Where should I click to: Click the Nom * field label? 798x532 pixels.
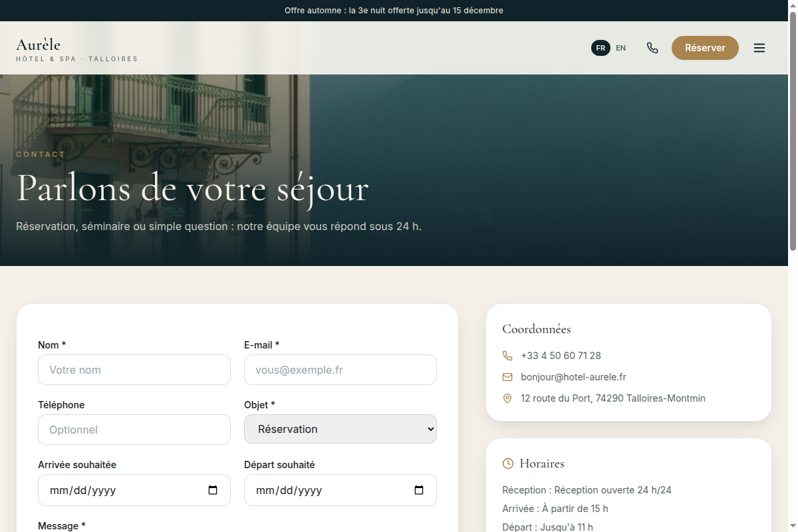(x=52, y=345)
